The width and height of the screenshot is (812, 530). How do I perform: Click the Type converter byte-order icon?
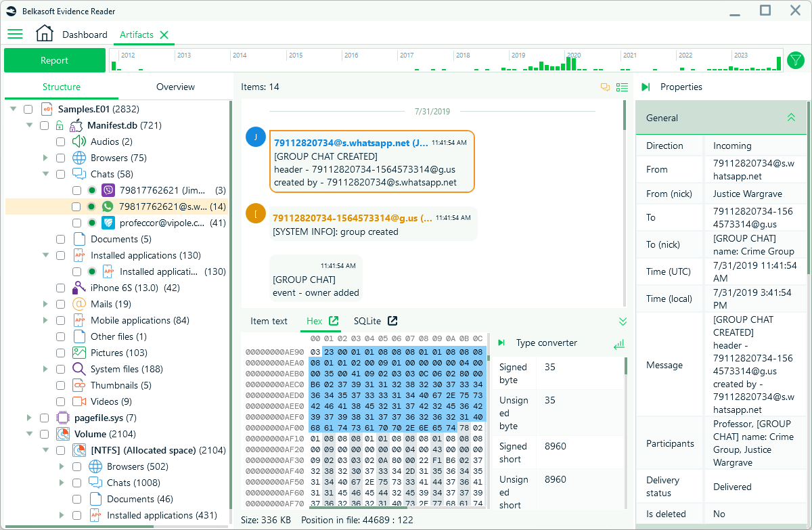(x=618, y=345)
